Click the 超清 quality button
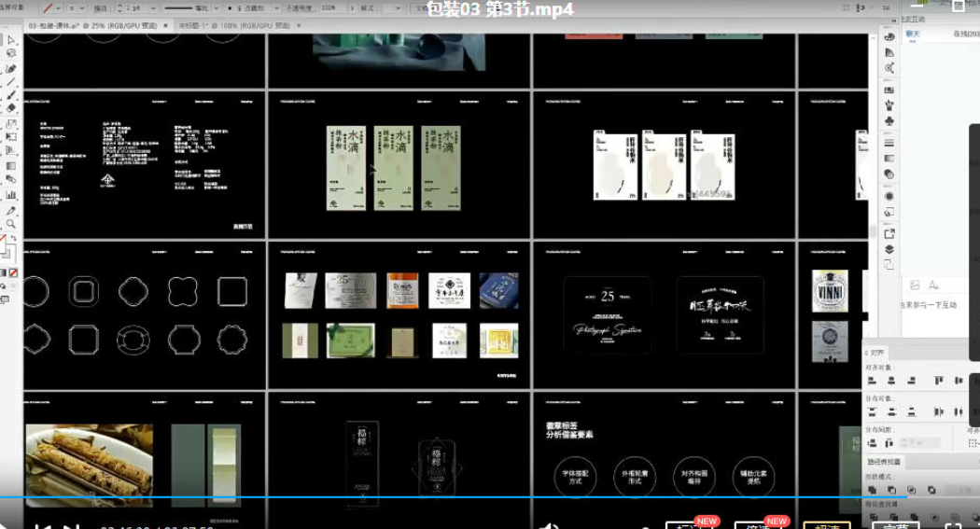The height and width of the screenshot is (529, 980). pyautogui.click(x=826, y=525)
